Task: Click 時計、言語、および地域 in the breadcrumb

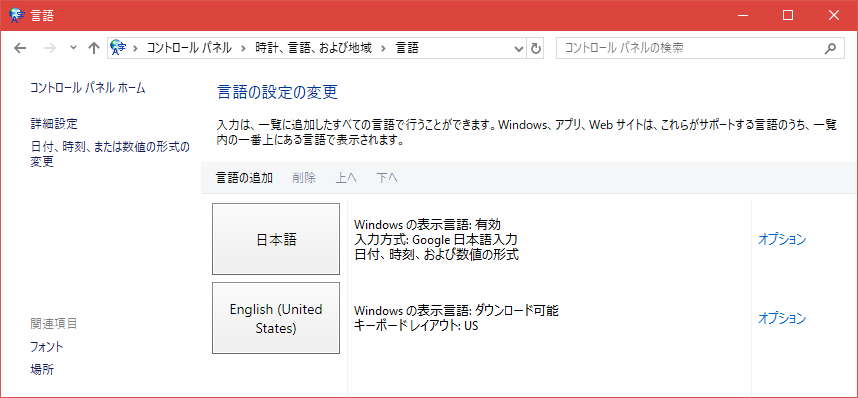Action: pyautogui.click(x=314, y=48)
